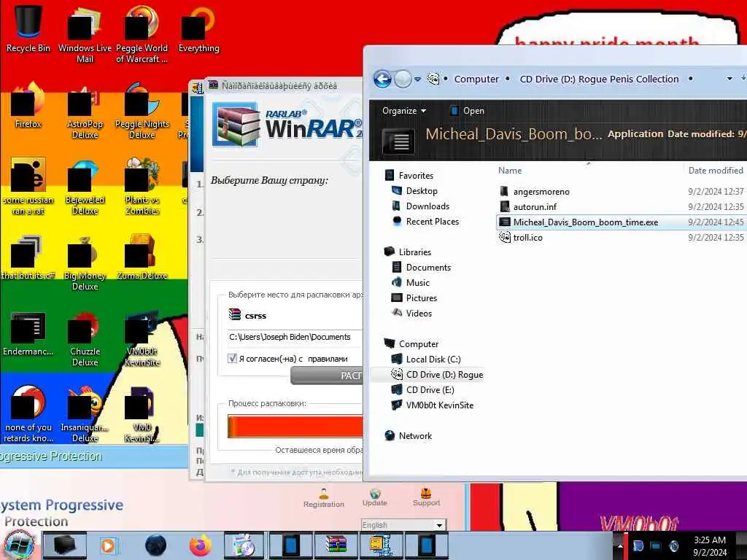Click the Support icon in System Progressive Protection
Image resolution: width=747 pixels, height=560 pixels.
(x=426, y=497)
